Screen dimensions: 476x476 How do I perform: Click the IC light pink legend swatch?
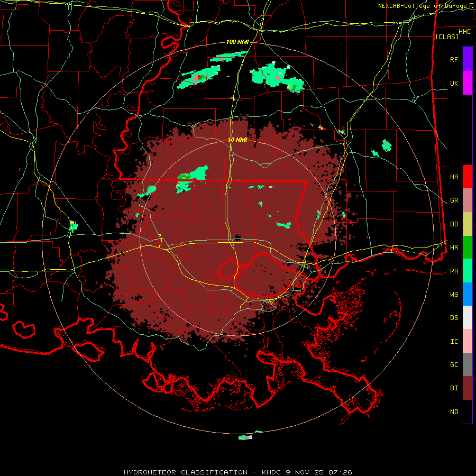[x=467, y=341]
